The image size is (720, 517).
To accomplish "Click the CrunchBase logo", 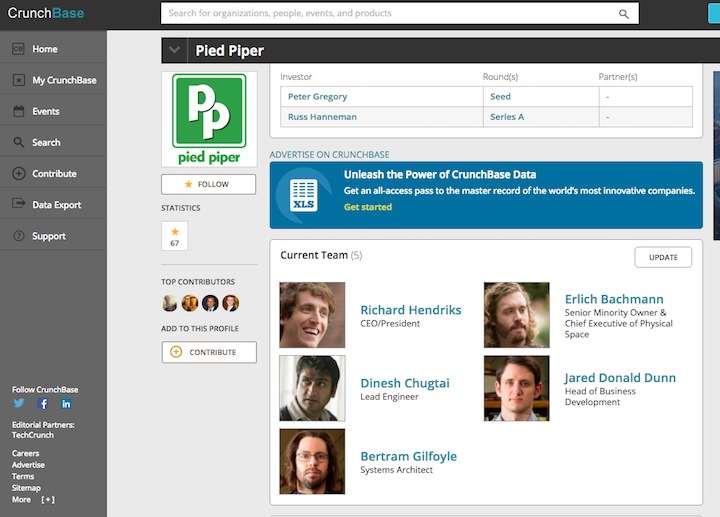I will (x=45, y=13).
